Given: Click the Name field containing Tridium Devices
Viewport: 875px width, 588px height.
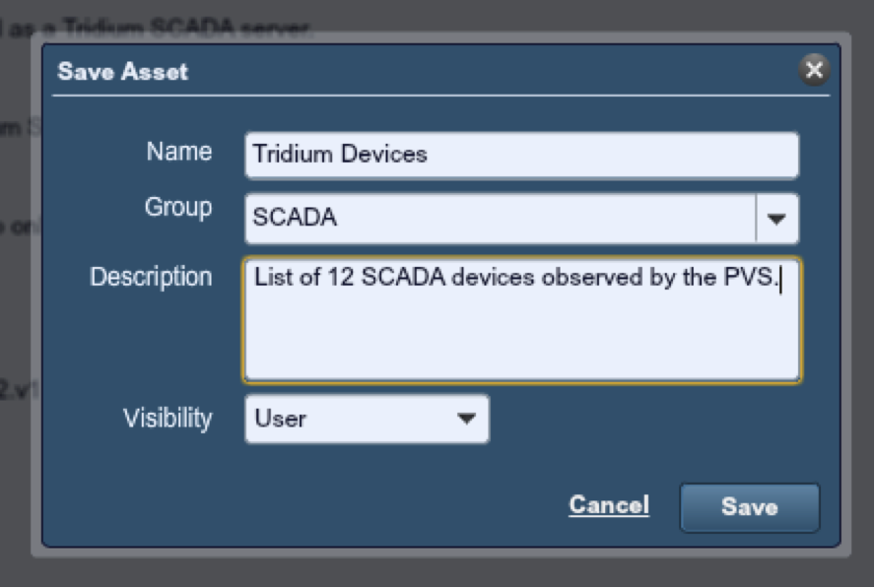Looking at the screenshot, I should (522, 155).
